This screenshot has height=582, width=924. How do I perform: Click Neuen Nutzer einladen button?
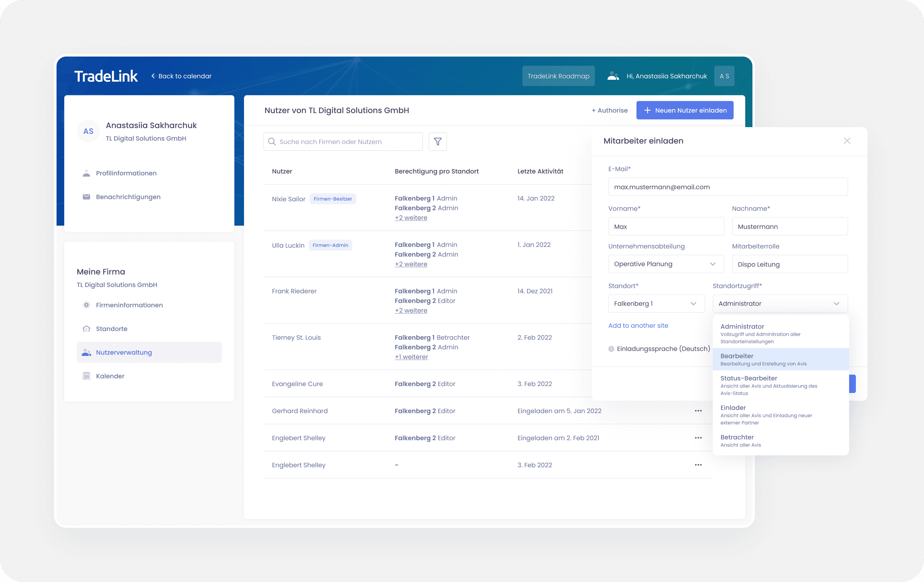pyautogui.click(x=685, y=110)
